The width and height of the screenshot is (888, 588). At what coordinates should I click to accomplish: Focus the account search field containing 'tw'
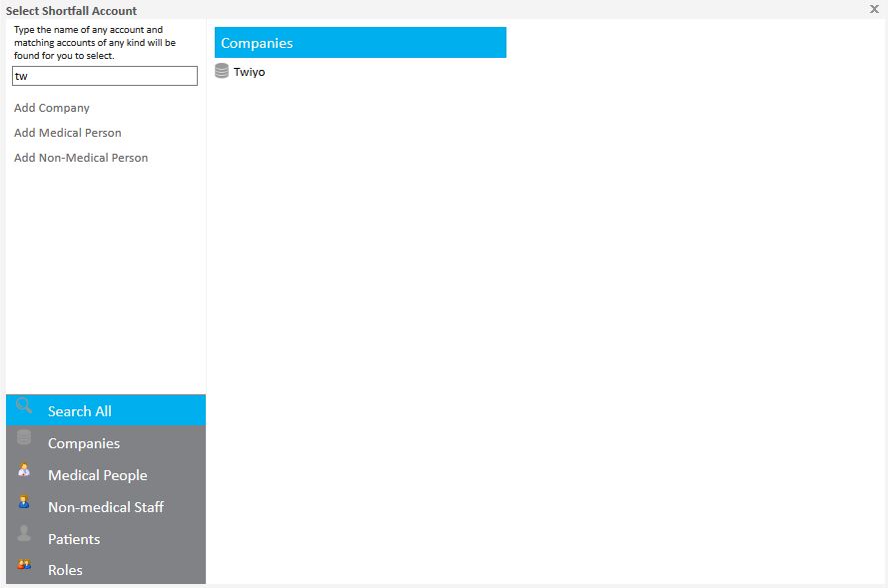click(x=105, y=76)
